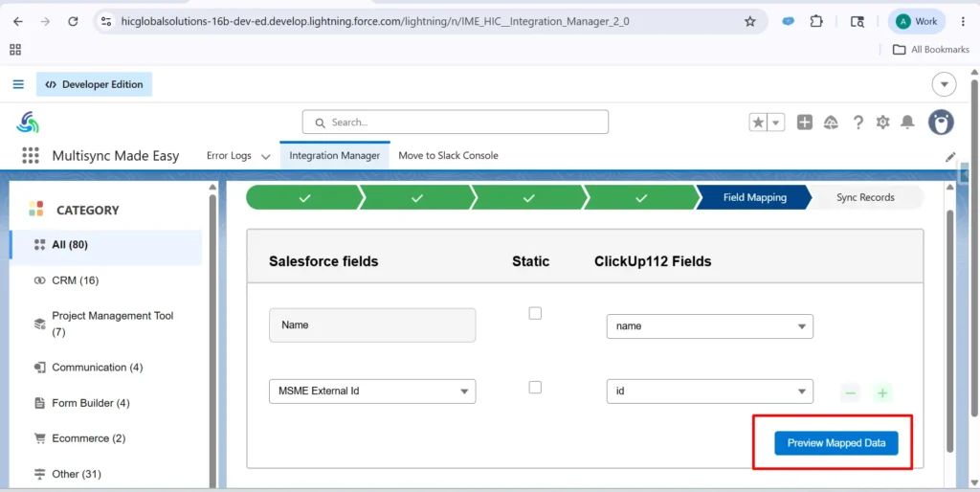Open the App Launcher dots grid
This screenshot has height=492, width=980.
pyautogui.click(x=30, y=155)
